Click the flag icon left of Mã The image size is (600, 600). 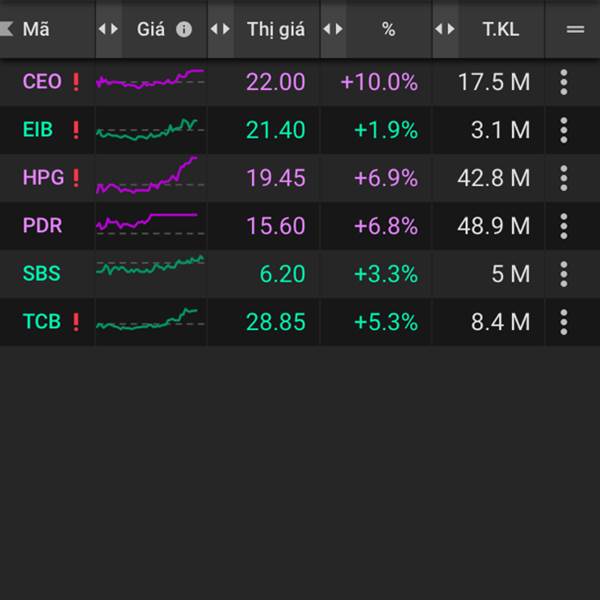tap(7, 29)
